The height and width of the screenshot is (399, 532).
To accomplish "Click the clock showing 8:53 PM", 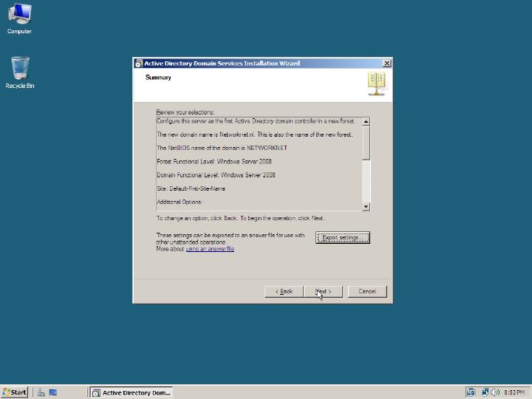I will (514, 392).
